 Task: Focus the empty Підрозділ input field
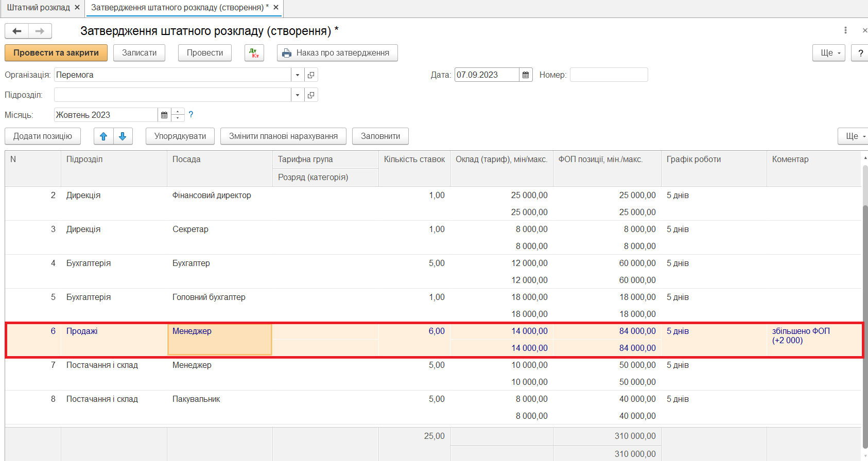[x=172, y=95]
